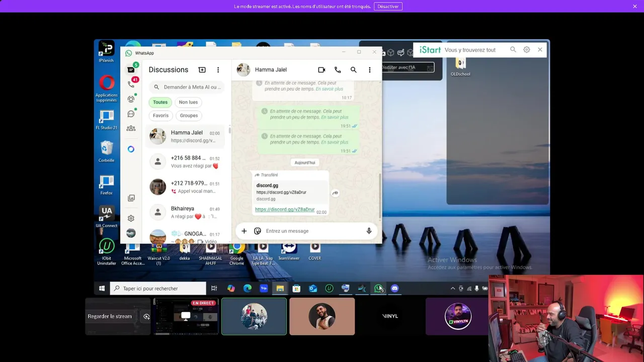Open the Firefox desktop shortcut
This screenshot has height=362, width=644.
click(x=106, y=185)
